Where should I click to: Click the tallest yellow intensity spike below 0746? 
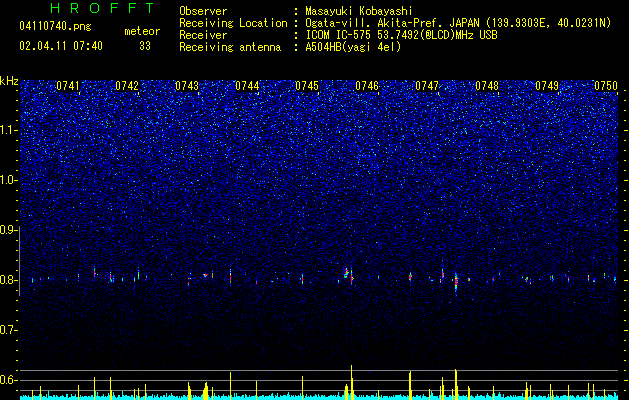point(351,382)
